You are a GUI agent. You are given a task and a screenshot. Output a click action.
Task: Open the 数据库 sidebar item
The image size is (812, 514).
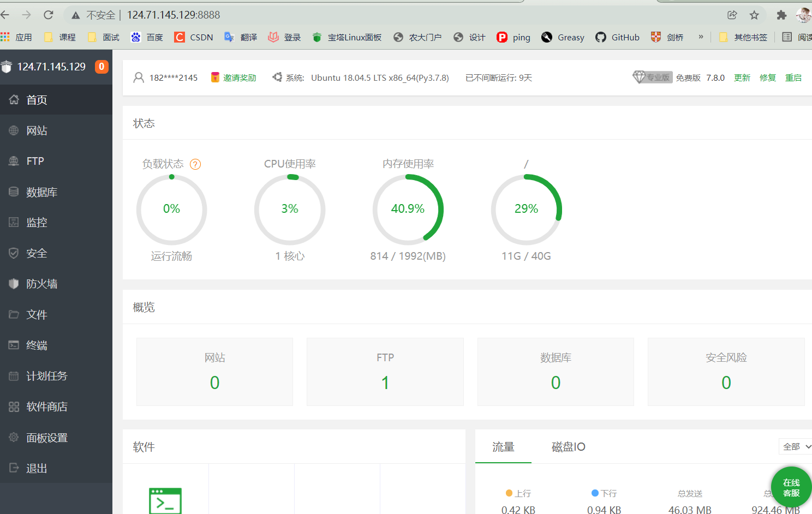56,192
